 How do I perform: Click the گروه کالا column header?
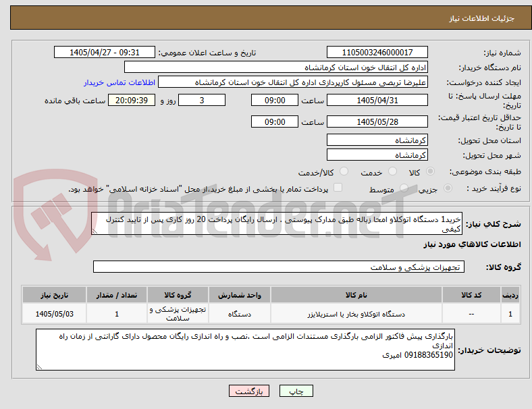(178, 295)
